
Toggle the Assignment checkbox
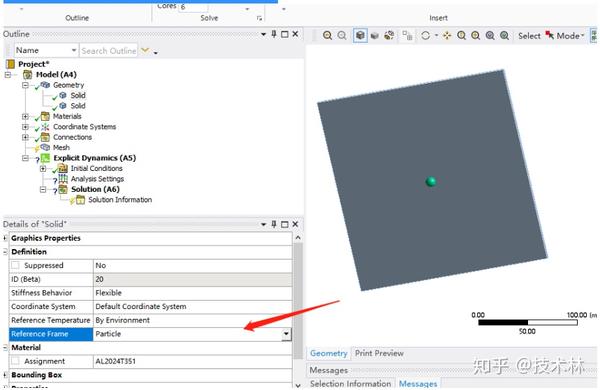tap(15, 361)
